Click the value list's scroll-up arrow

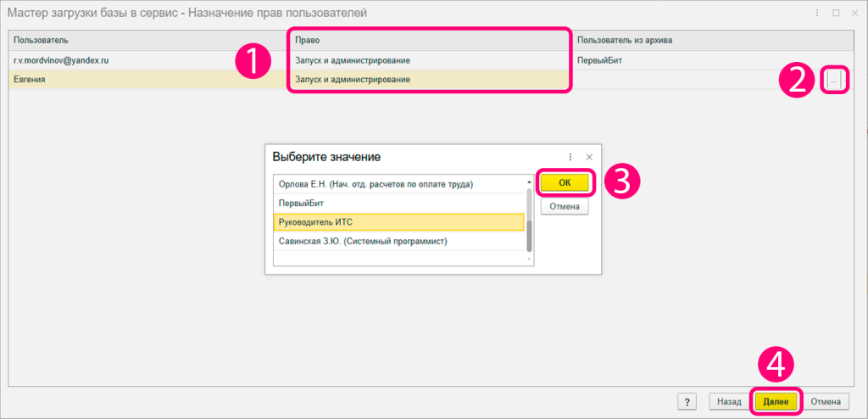[528, 181]
